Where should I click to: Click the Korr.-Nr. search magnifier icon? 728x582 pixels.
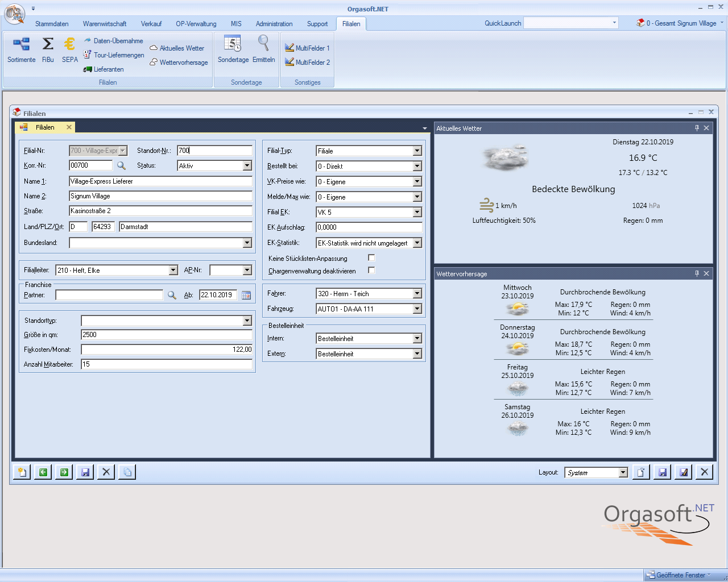121,166
